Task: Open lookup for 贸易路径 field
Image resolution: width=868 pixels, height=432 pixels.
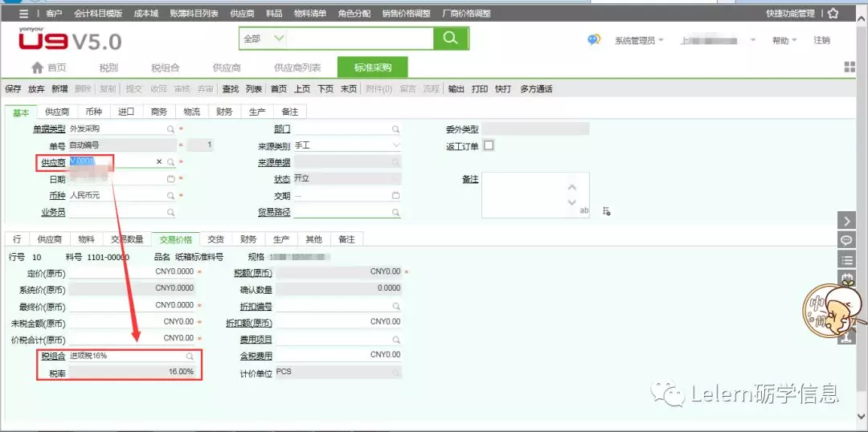Action: [x=395, y=212]
